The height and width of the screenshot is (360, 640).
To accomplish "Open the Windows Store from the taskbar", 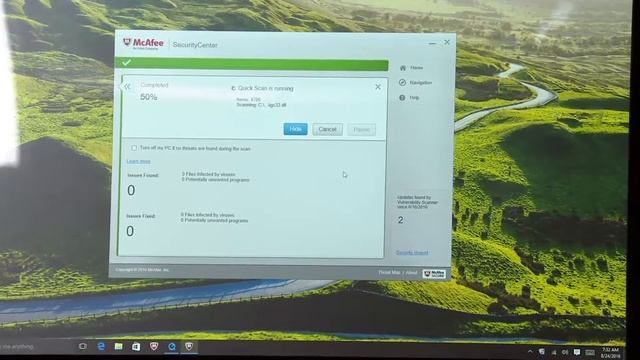I will coord(136,347).
